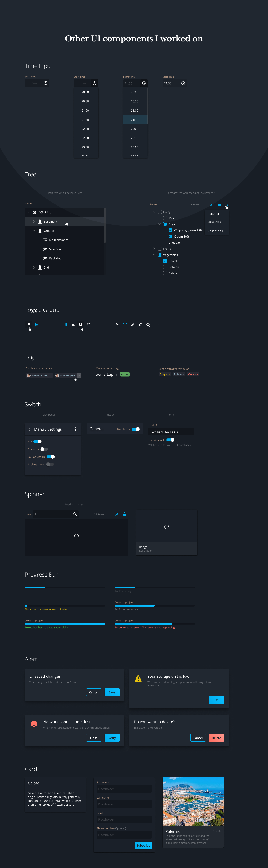Check the Milk checkbox

coord(165,218)
